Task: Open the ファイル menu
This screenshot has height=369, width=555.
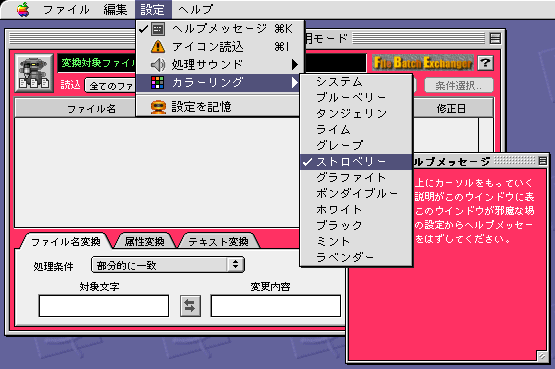Action: pyautogui.click(x=66, y=10)
